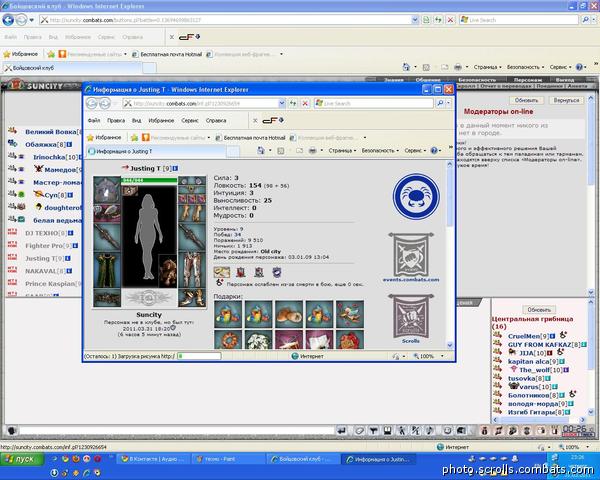Click the пуск Start button
Viewport: 600px width, 480px height.
tap(22, 459)
